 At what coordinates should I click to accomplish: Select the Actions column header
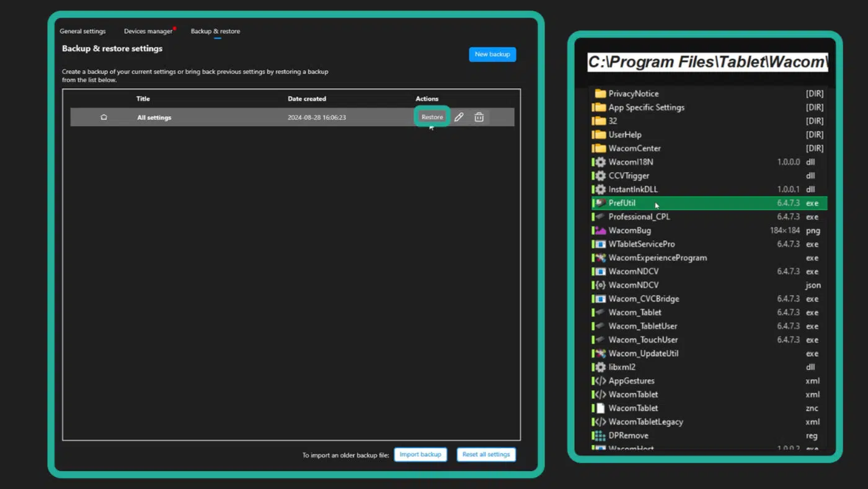pos(427,99)
